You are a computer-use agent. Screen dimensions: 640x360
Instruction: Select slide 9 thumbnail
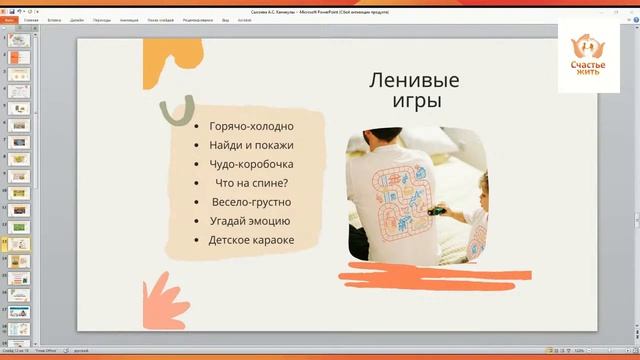click(19, 176)
